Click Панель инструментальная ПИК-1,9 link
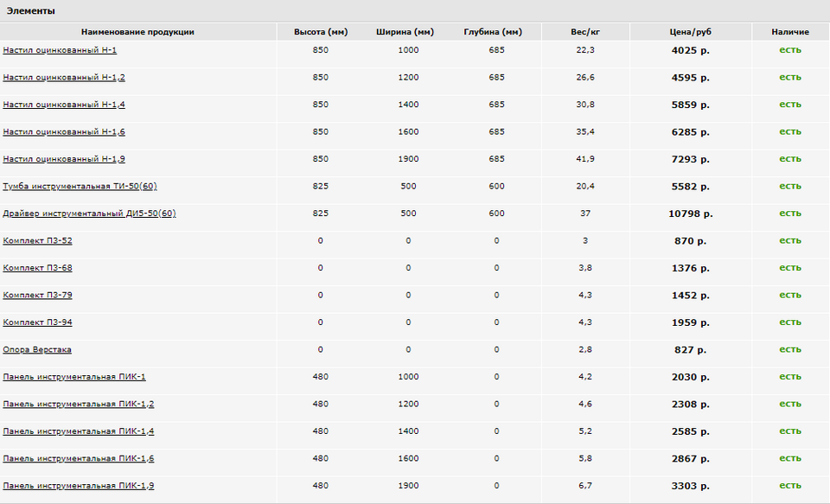 tap(79, 486)
